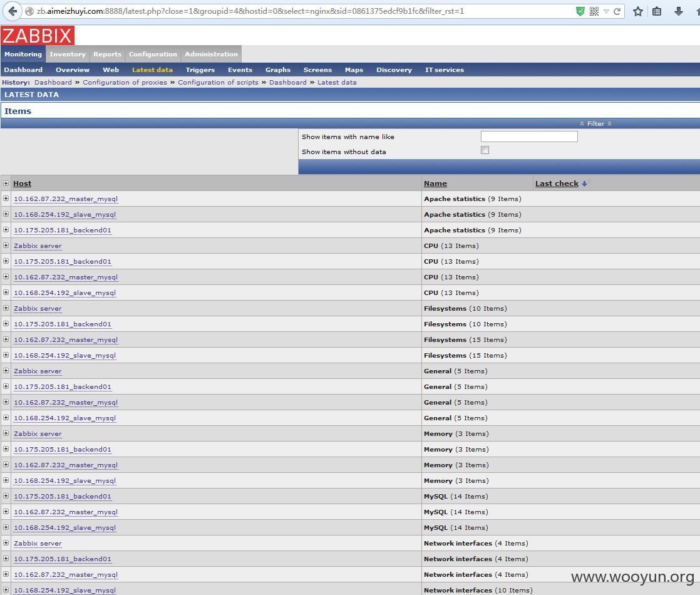The image size is (700, 595).
Task: Expand Apache statistics for 10.168.254.192_slave_mysql
Action: click(6, 214)
